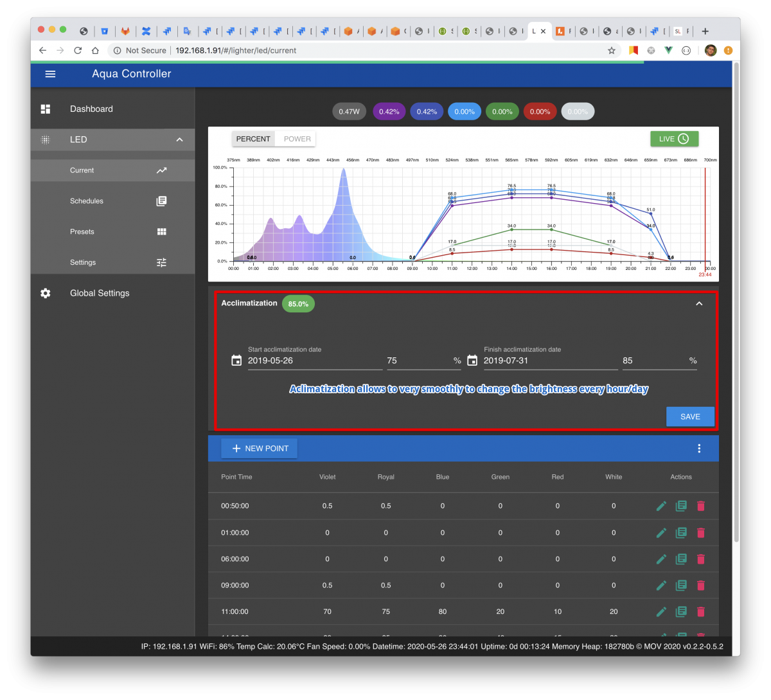
Task: Switch chart to POWER view
Action: (297, 139)
